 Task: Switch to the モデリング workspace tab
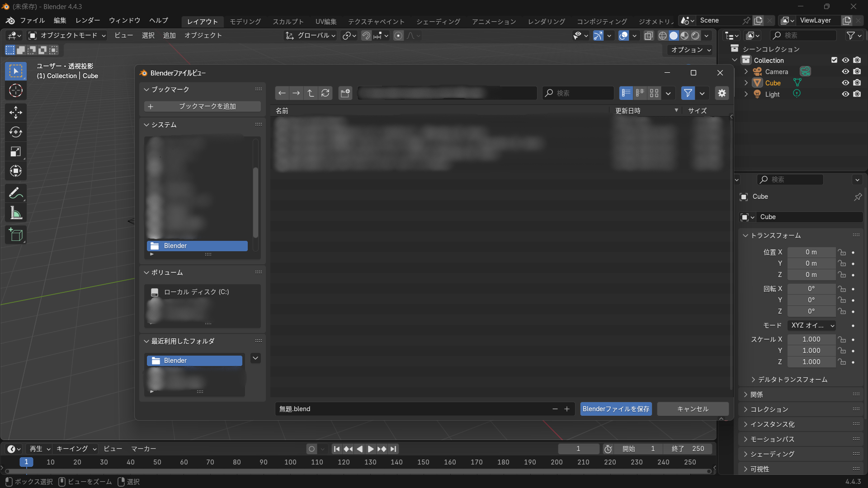pos(245,21)
